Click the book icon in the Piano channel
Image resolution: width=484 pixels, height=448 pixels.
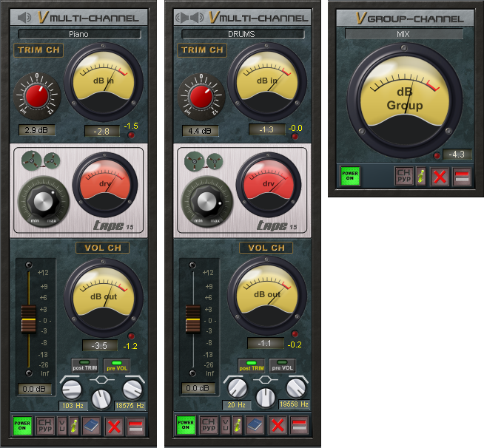(x=92, y=425)
